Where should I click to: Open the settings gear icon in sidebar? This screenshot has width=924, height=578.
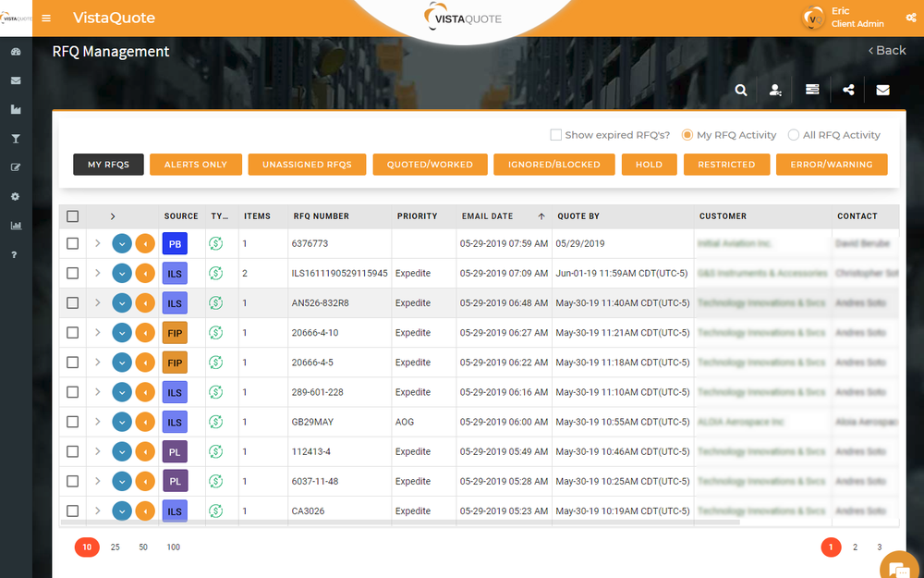pyautogui.click(x=16, y=196)
